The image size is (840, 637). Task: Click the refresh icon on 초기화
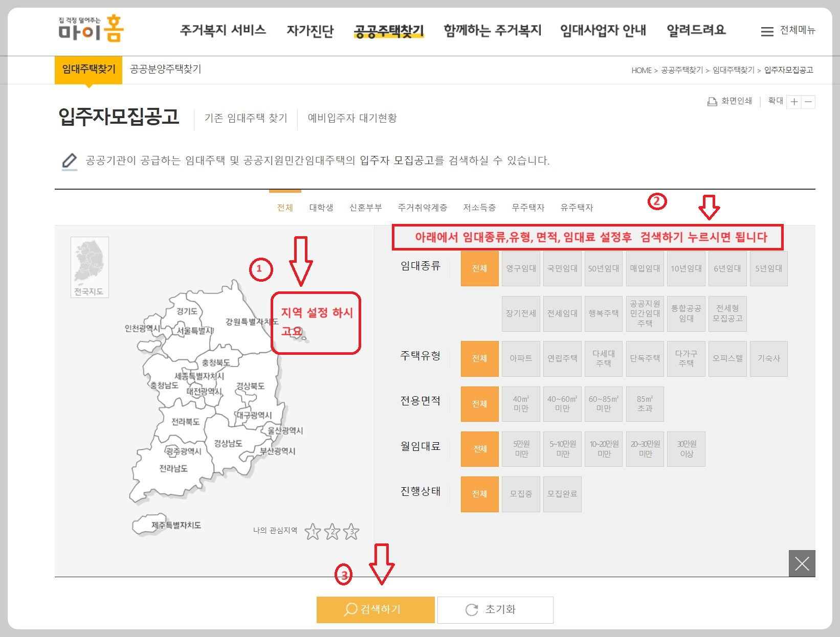coord(471,609)
